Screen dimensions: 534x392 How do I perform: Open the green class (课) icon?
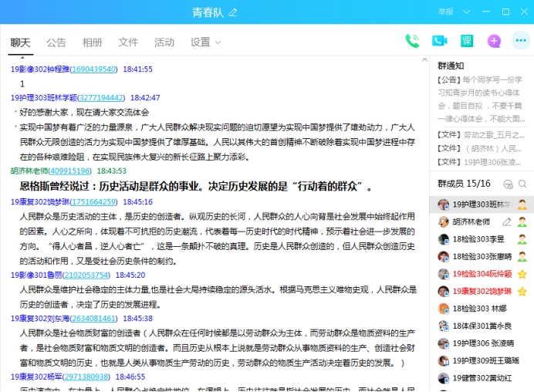click(x=467, y=42)
